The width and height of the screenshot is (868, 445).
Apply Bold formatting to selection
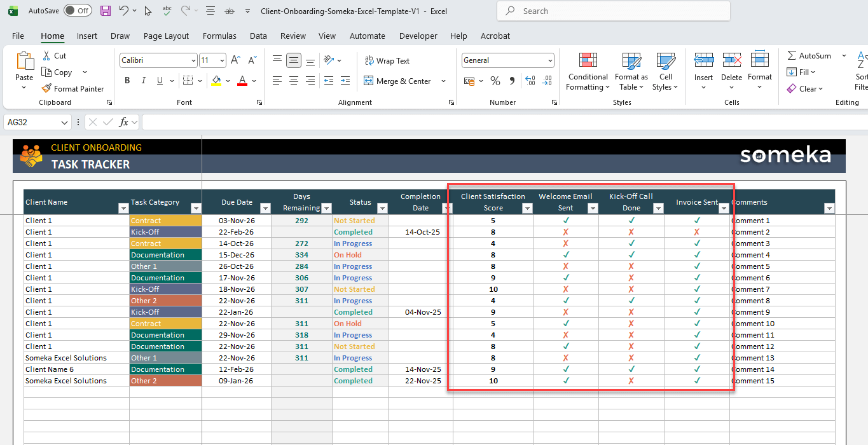click(127, 81)
